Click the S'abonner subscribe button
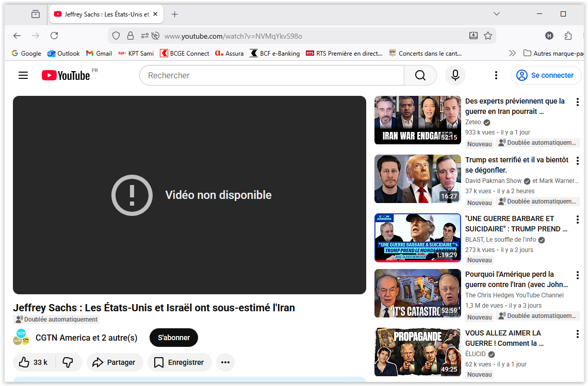The width and height of the screenshot is (588, 386). (x=174, y=338)
